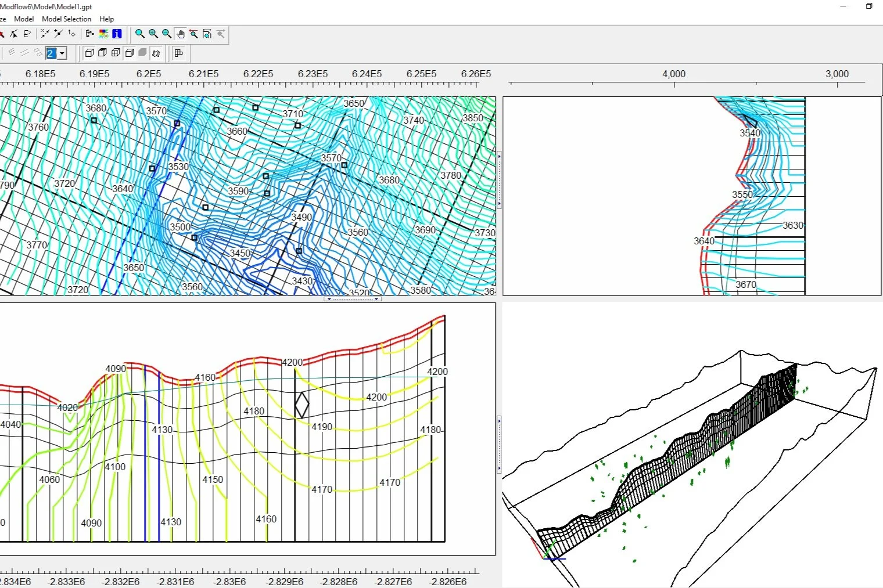The height and width of the screenshot is (588, 883).
Task: Click contour label 3630 in side view
Action: 793,225
